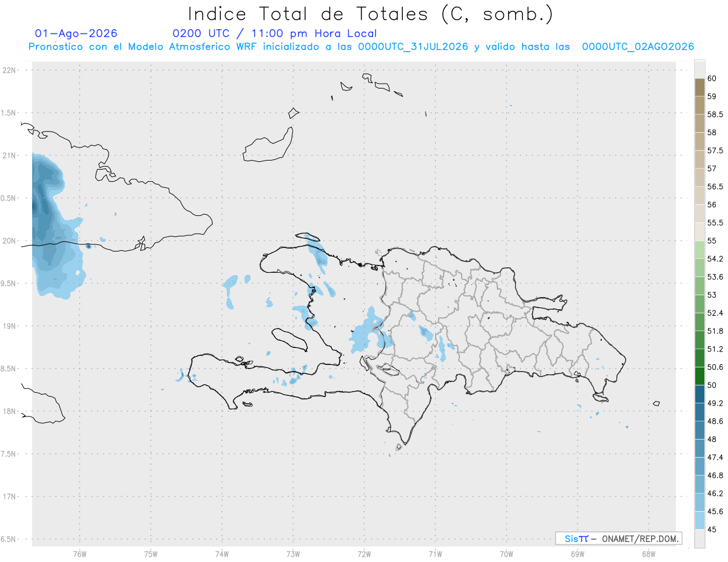Click the pale green swatch between 54.2 and 55
Image resolution: width=728 pixels, height=562 pixels.
(699, 250)
